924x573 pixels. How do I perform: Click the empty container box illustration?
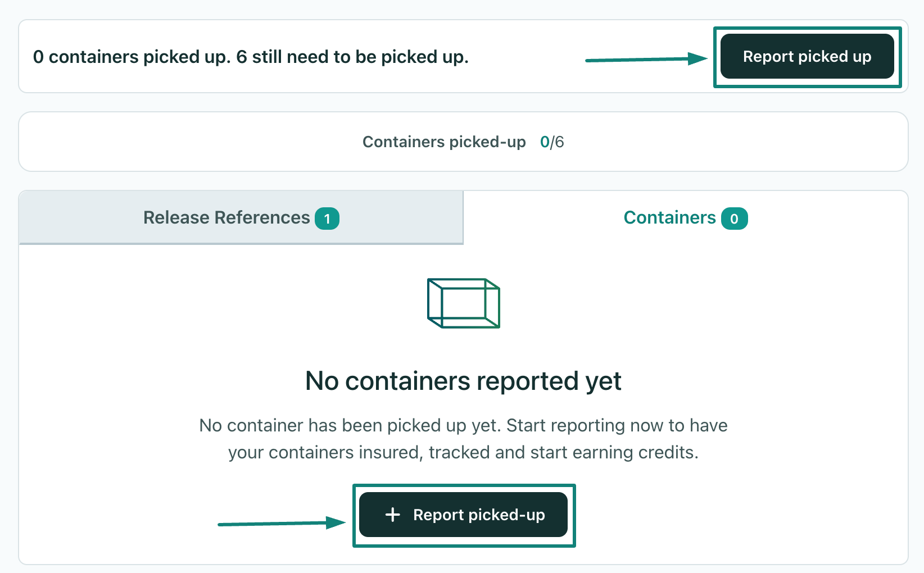click(464, 303)
